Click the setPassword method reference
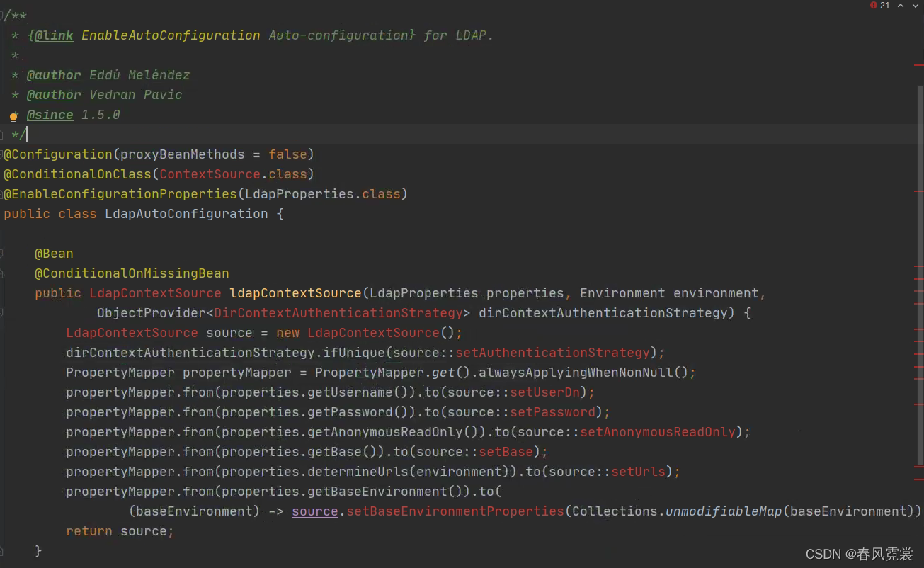The image size is (924, 568). tap(553, 412)
